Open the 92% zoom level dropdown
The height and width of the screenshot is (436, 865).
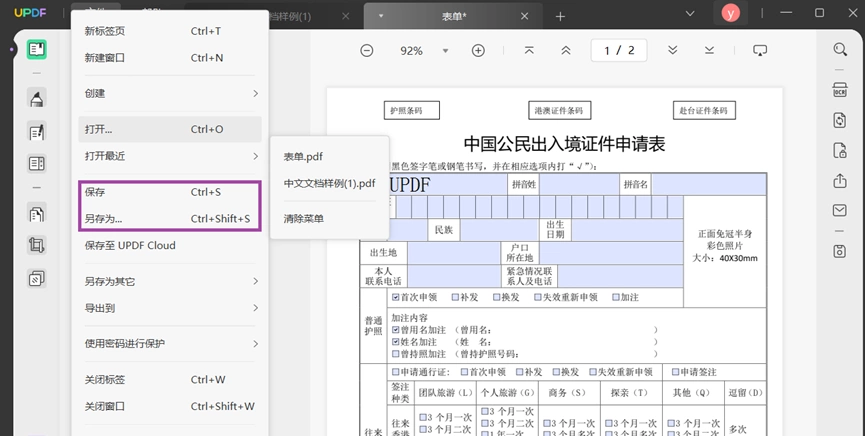[x=445, y=51]
